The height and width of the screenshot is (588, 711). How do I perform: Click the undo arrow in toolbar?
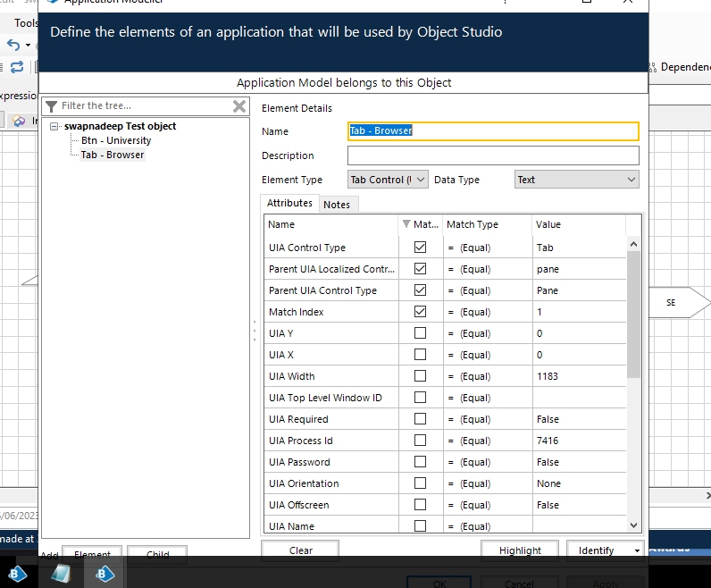pos(13,45)
